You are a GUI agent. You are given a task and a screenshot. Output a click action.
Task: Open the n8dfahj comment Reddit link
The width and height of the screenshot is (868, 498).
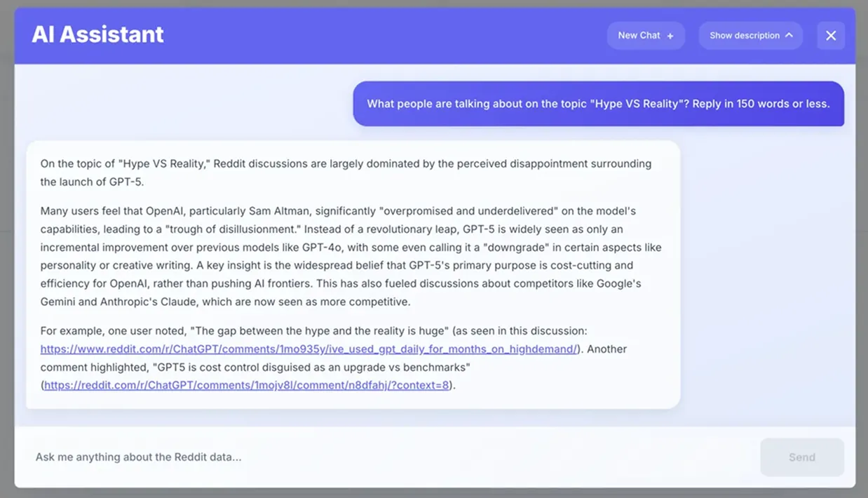246,385
